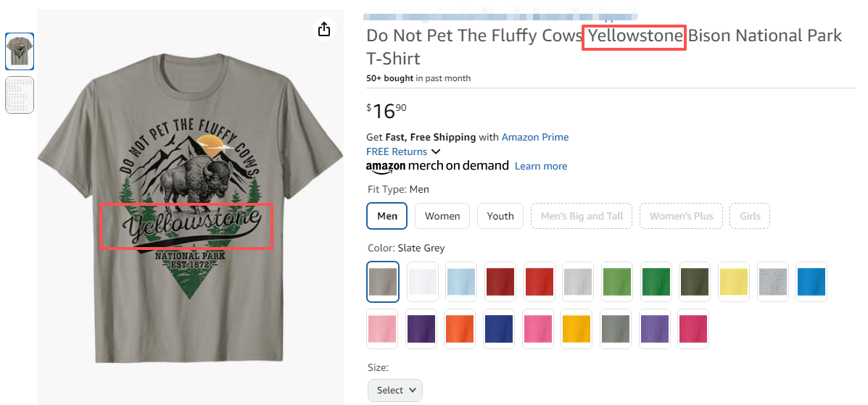Open the Size Select dropdown

[x=395, y=390]
